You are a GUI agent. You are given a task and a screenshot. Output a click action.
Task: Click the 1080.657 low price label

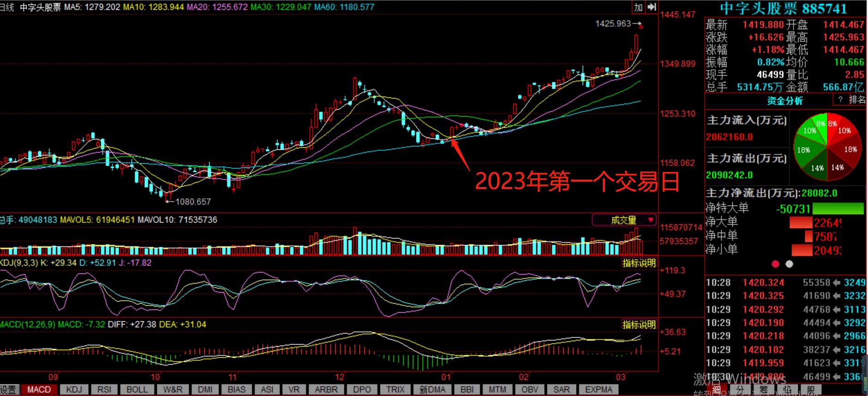193,201
